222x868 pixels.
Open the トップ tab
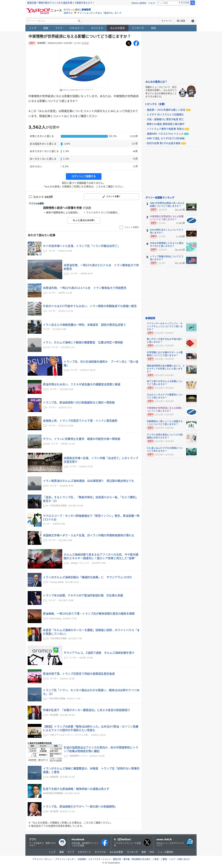tap(33, 28)
